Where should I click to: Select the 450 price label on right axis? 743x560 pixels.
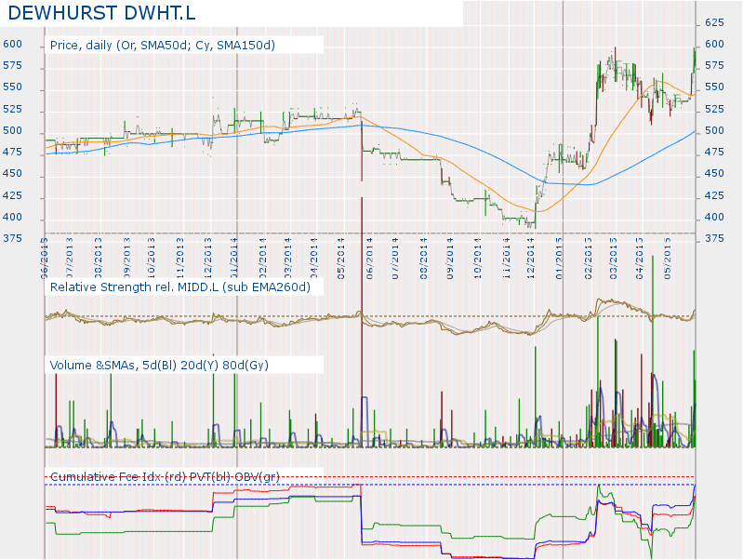[714, 174]
